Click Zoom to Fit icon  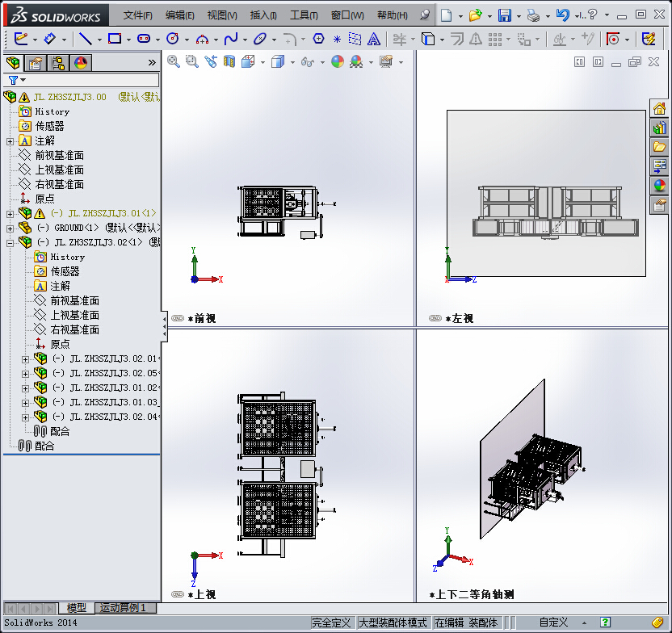click(173, 61)
